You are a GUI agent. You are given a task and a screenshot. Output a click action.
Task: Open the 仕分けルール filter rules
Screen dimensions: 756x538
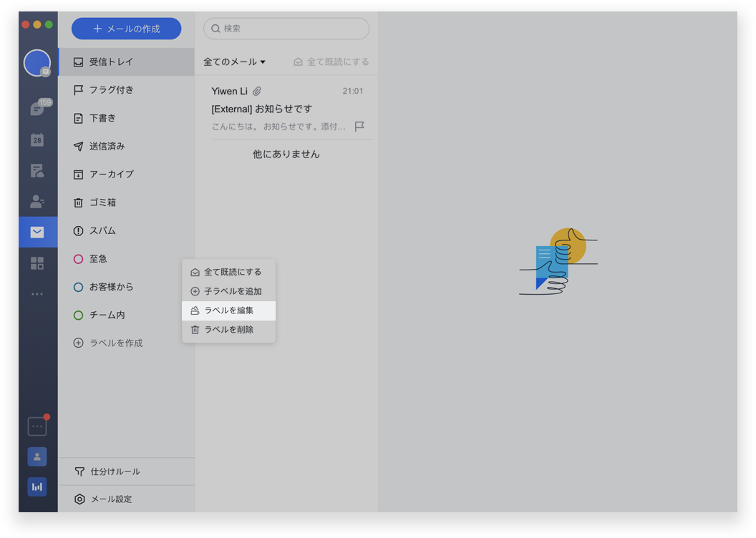coord(115,471)
